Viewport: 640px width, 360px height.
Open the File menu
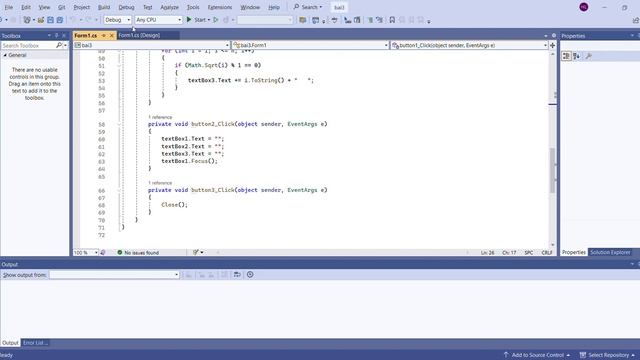(9, 7)
